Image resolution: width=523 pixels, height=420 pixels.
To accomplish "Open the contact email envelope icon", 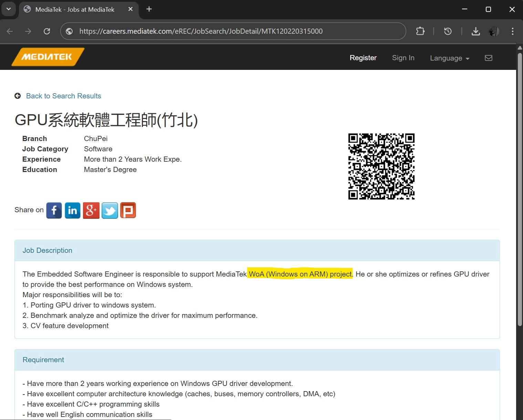I will pyautogui.click(x=488, y=58).
